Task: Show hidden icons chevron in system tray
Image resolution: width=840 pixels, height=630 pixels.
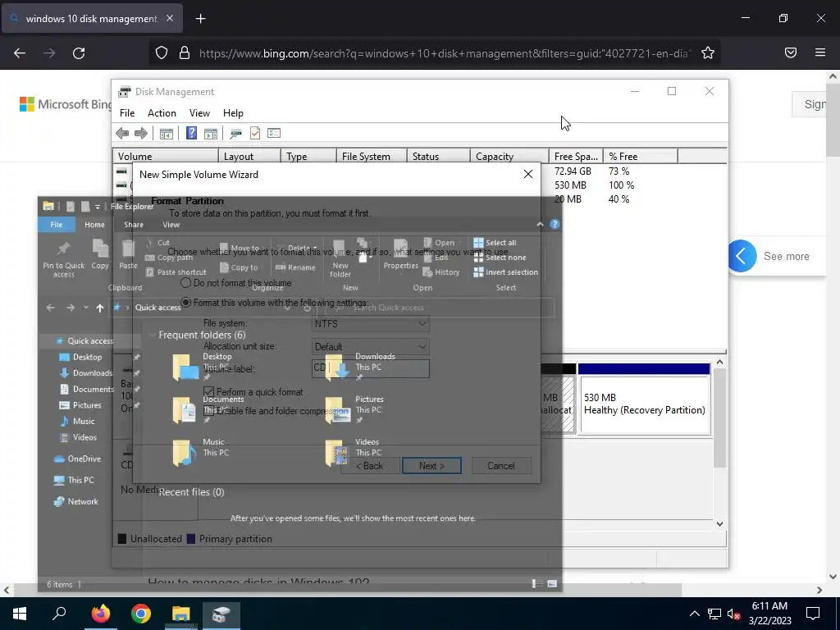Action: pyautogui.click(x=694, y=614)
